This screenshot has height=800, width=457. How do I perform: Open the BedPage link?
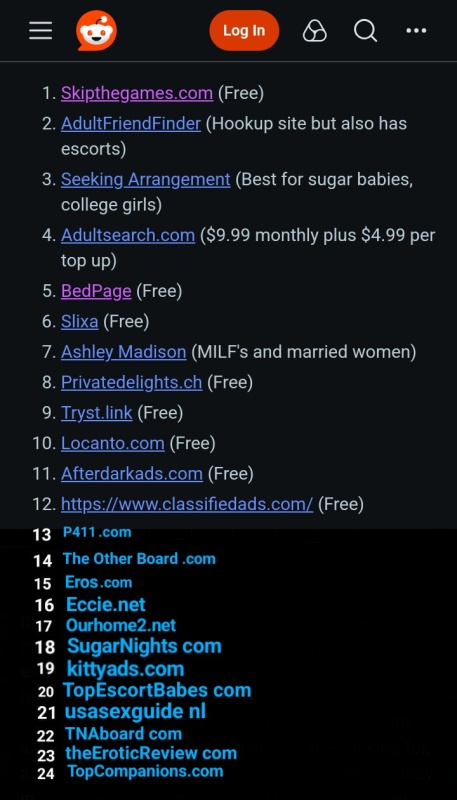[96, 291]
